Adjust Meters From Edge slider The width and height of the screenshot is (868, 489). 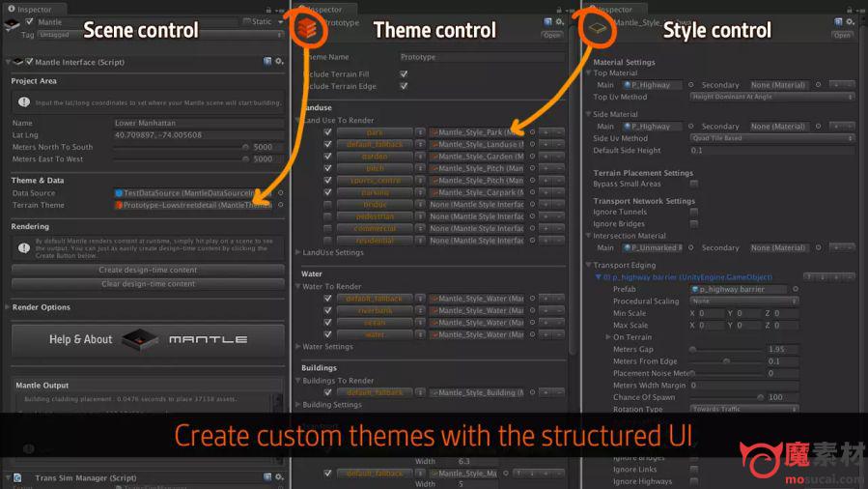click(726, 361)
